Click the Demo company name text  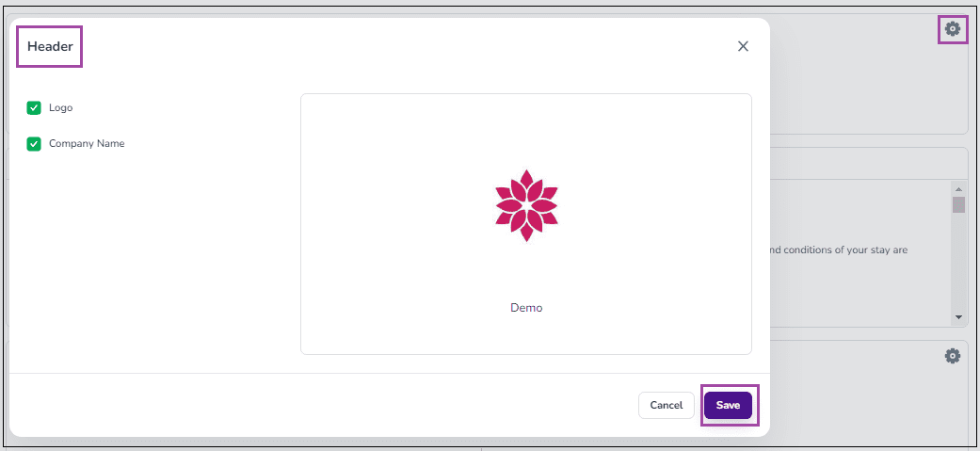point(526,308)
